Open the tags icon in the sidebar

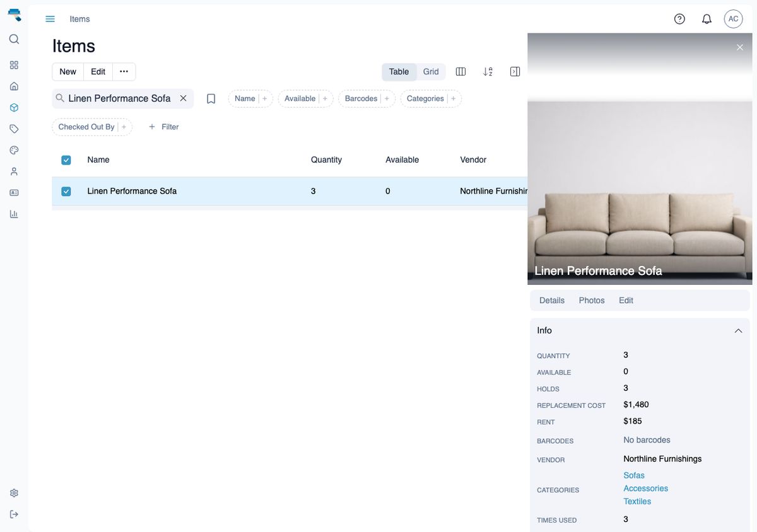(14, 129)
